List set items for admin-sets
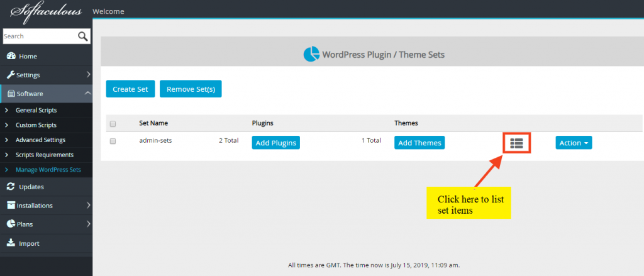Viewport: 644px width, 276px height. pos(517,143)
